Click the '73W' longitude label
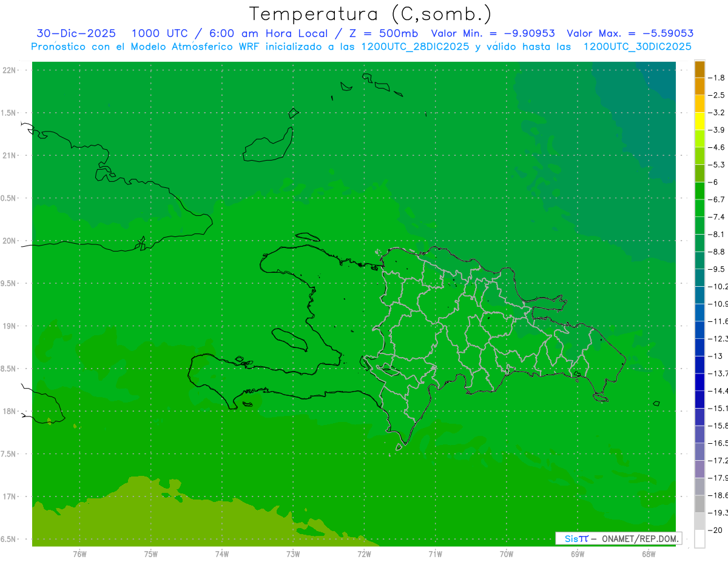Viewport: 728px width, 562px height. point(293,554)
